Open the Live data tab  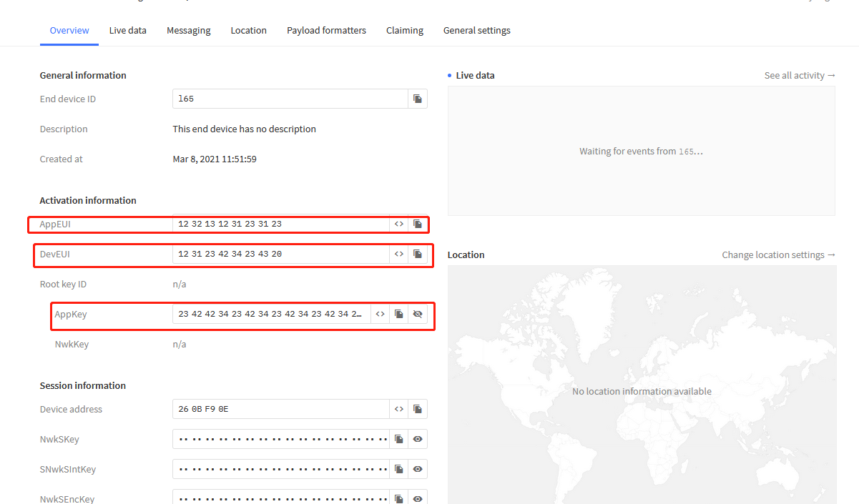tap(128, 31)
